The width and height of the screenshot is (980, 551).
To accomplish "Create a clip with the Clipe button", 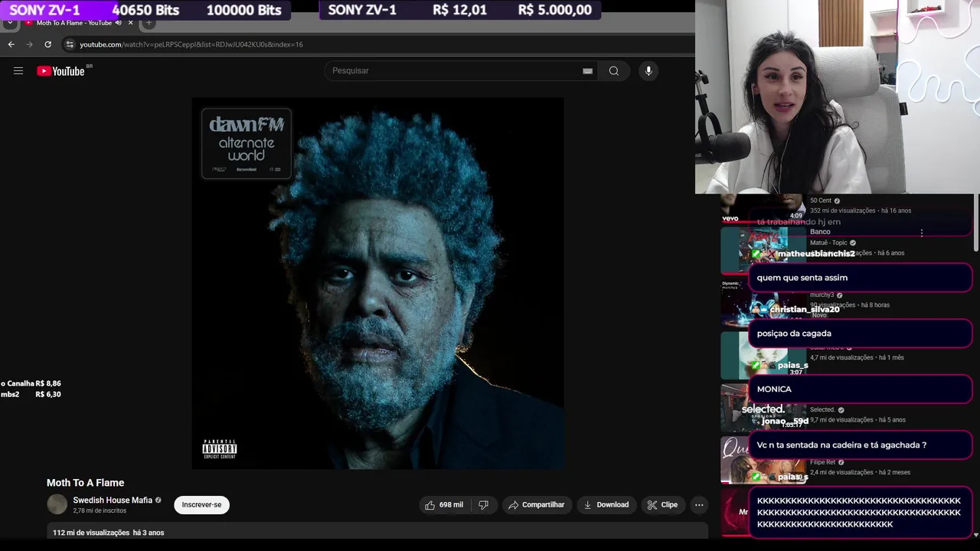I will click(x=662, y=505).
